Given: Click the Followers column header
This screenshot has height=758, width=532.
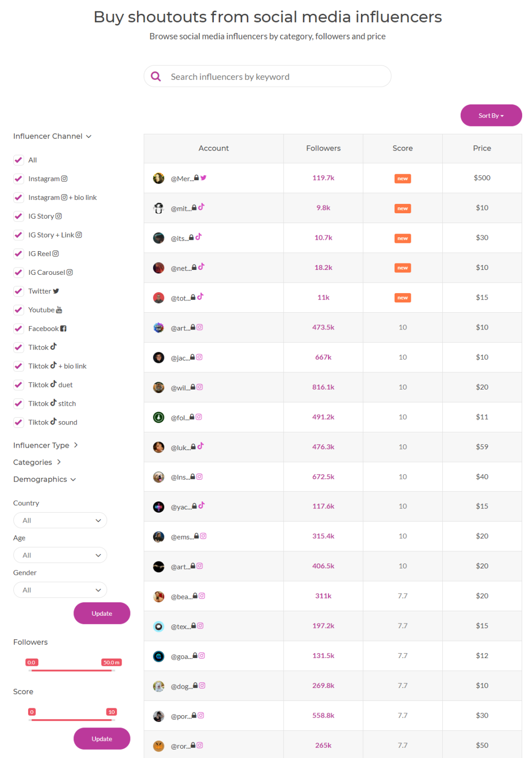Looking at the screenshot, I should (323, 148).
